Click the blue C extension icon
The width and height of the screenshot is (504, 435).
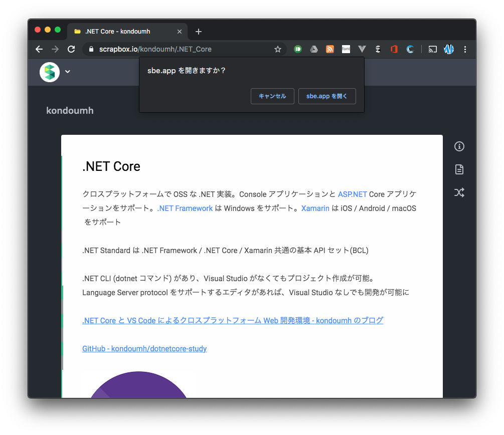pos(410,49)
